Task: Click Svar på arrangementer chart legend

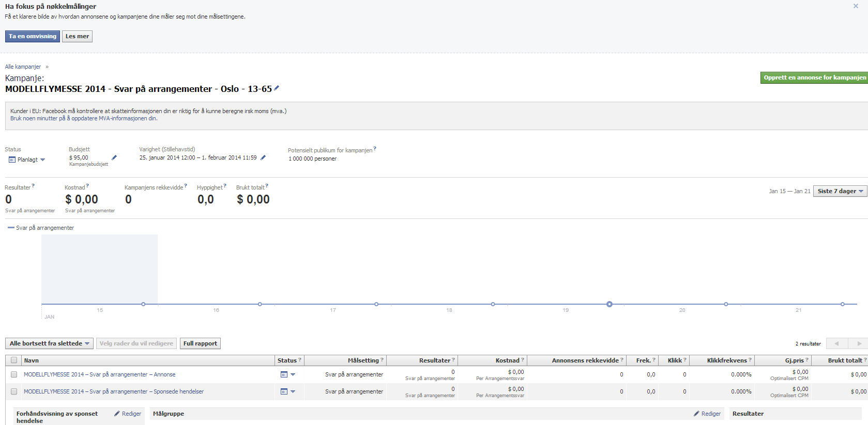Action: (x=41, y=228)
